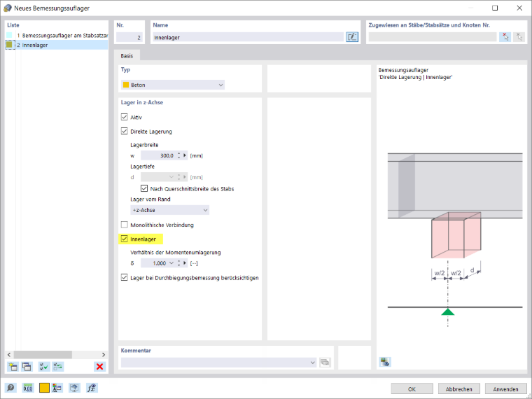Click the Abbrechen button
This screenshot has height=399, width=532.
pos(458,388)
